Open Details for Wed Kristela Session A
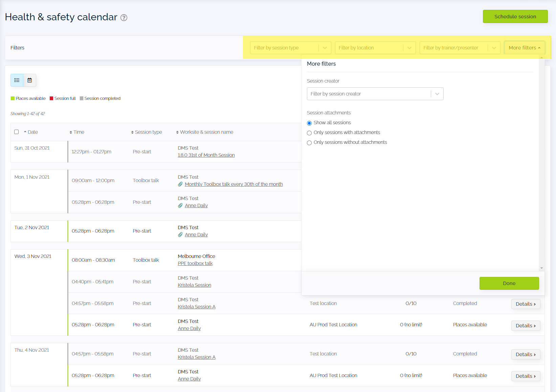The image size is (556, 392). pos(526,304)
